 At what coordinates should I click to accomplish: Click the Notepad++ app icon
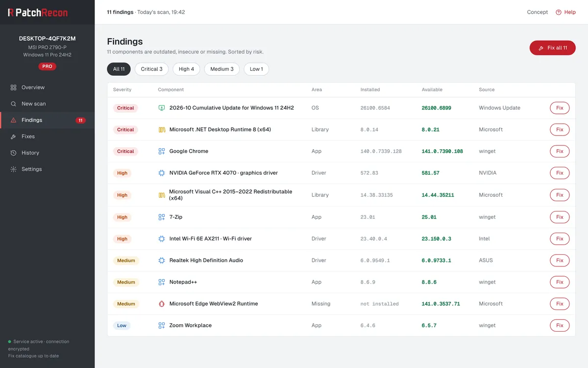[x=162, y=282]
